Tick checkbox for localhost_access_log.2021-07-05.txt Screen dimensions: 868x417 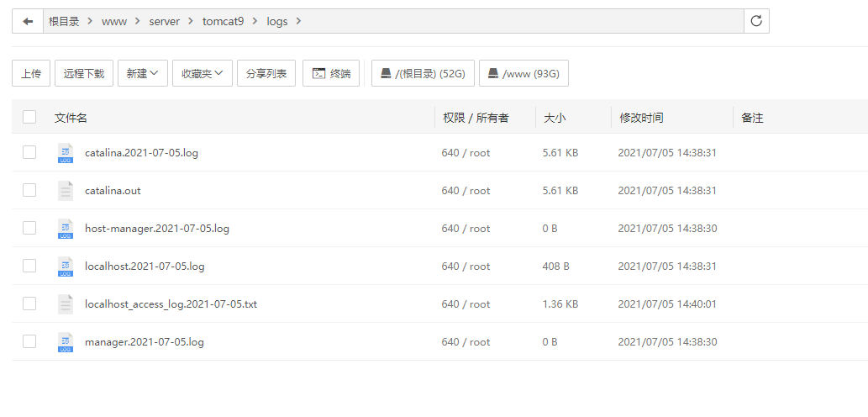(29, 304)
